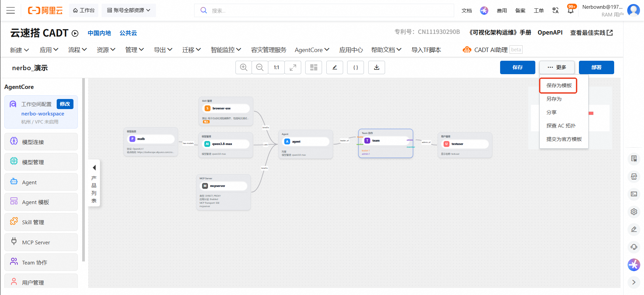The height and width of the screenshot is (295, 644).
Task: Zoom in on the canvas
Action: pos(244,67)
